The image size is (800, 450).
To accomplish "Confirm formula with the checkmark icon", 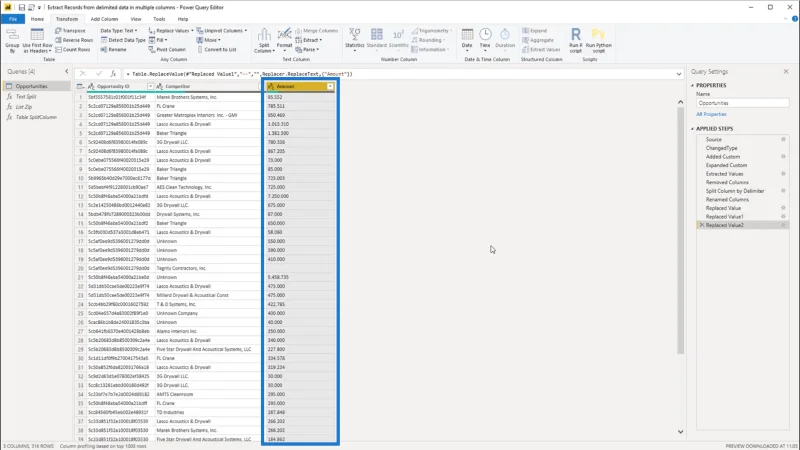I will coord(98,74).
